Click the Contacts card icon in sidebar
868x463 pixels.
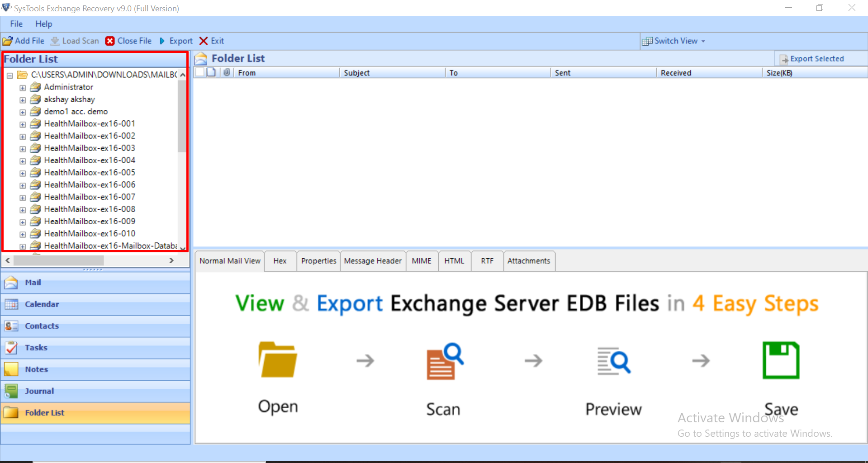[x=11, y=326]
